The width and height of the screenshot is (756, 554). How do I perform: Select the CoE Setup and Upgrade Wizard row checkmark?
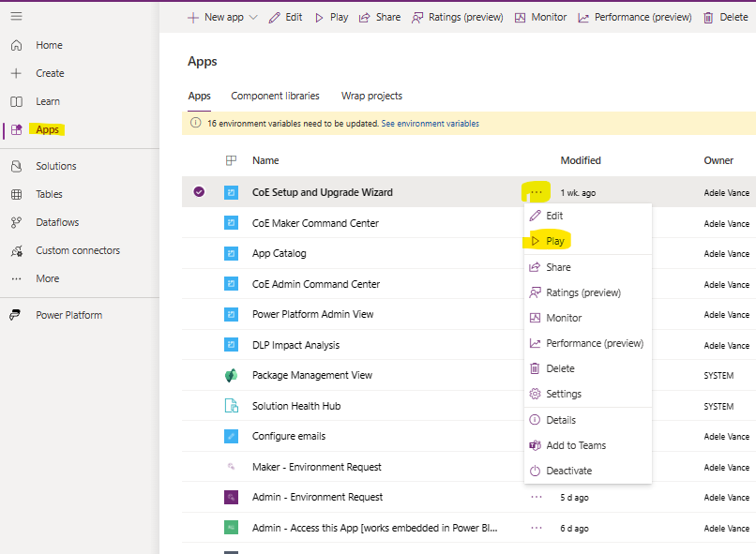coord(199,191)
